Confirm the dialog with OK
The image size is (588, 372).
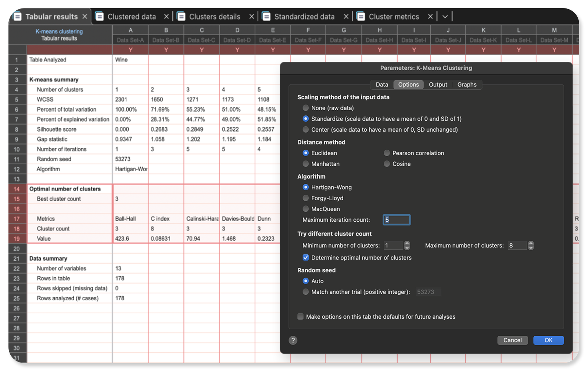point(548,340)
